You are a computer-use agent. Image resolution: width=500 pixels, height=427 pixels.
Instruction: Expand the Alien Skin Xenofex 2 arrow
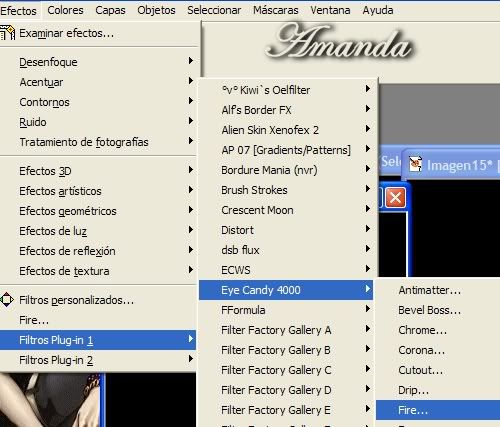(x=368, y=129)
